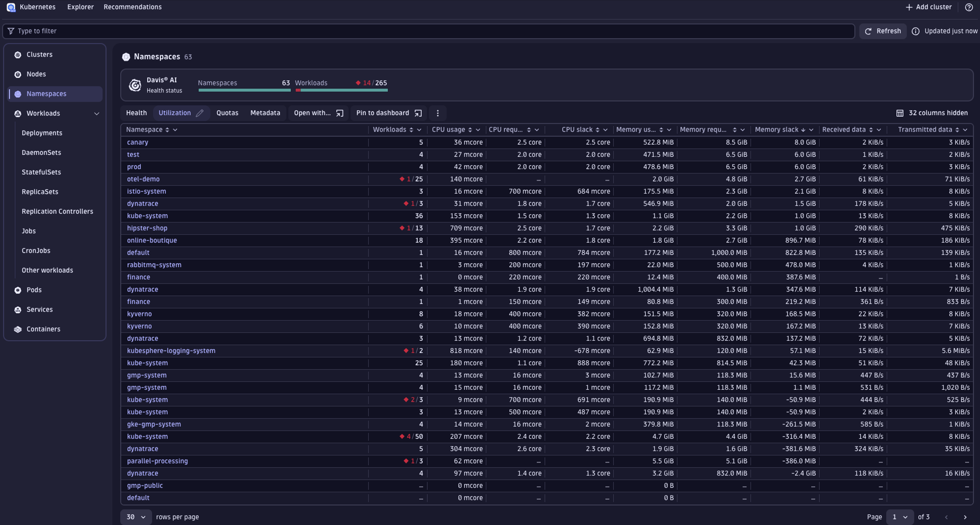This screenshot has width=980, height=525.
Task: Click the Add cluster button
Action: [927, 7]
